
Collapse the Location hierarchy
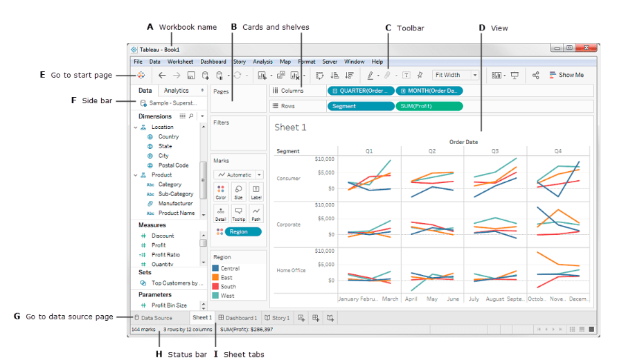click(x=136, y=127)
